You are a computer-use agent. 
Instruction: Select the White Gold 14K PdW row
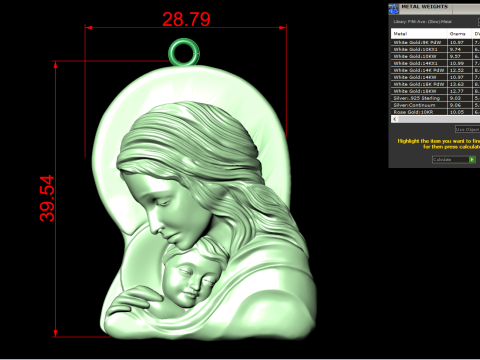click(435, 70)
